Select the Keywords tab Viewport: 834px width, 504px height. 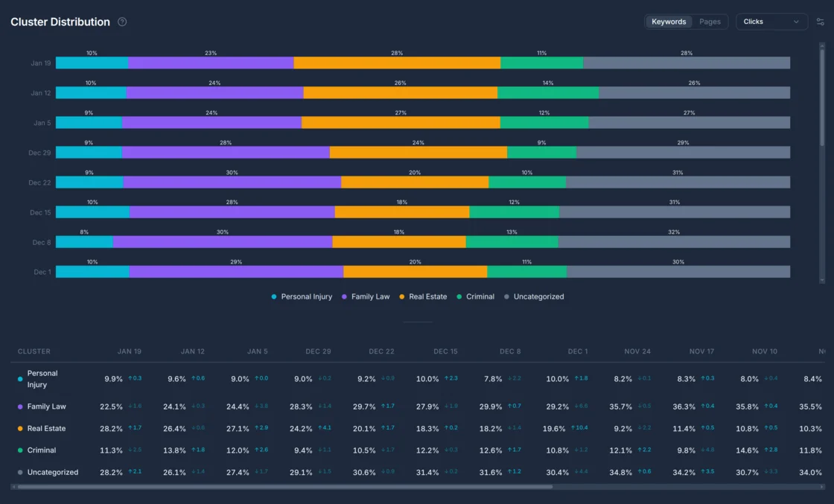pyautogui.click(x=669, y=22)
